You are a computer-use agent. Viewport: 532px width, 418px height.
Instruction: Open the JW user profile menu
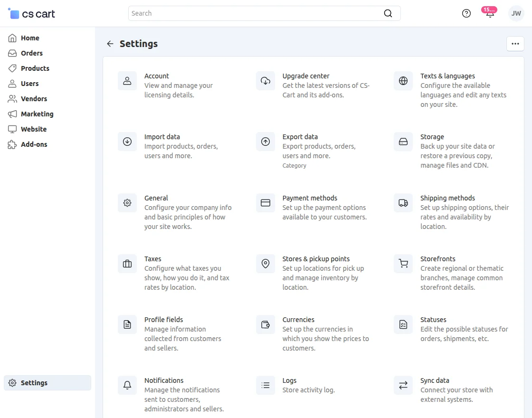516,13
